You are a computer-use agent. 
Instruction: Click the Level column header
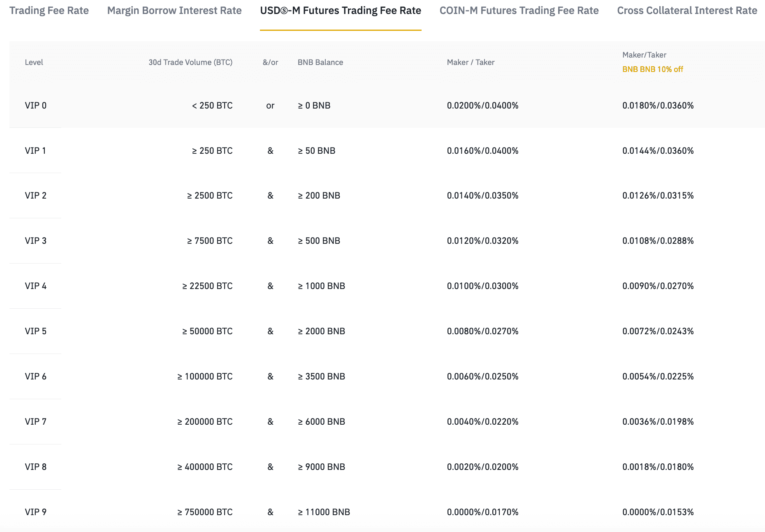point(34,62)
